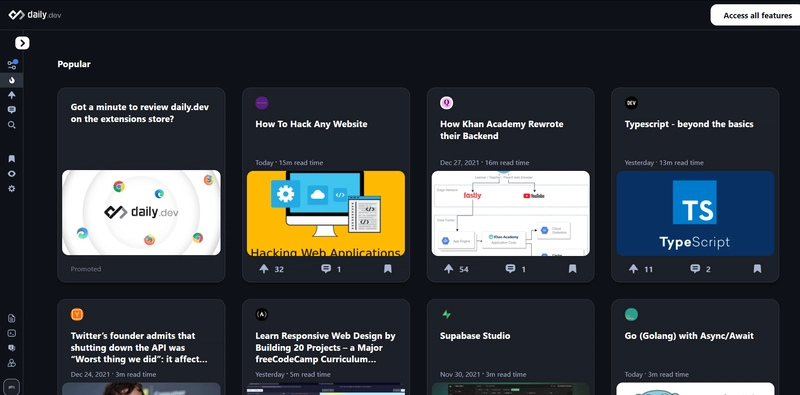Open the Bookmarks icon in sidebar
The width and height of the screenshot is (800, 395).
pos(12,159)
